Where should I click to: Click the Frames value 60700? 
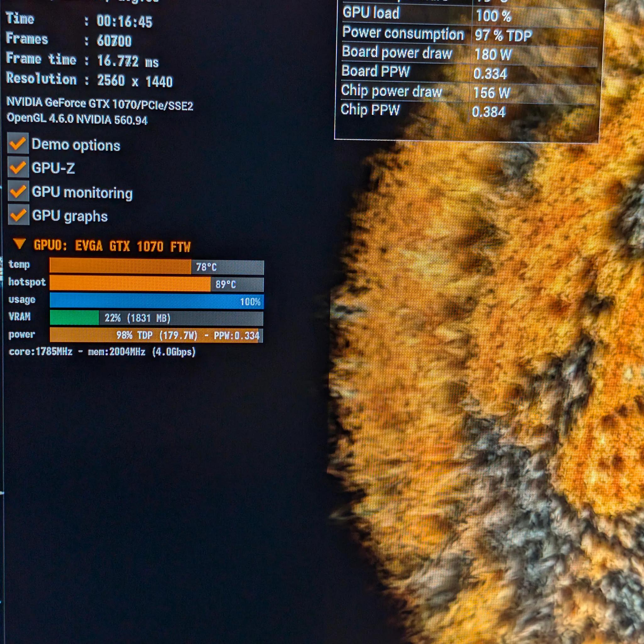coord(114,41)
